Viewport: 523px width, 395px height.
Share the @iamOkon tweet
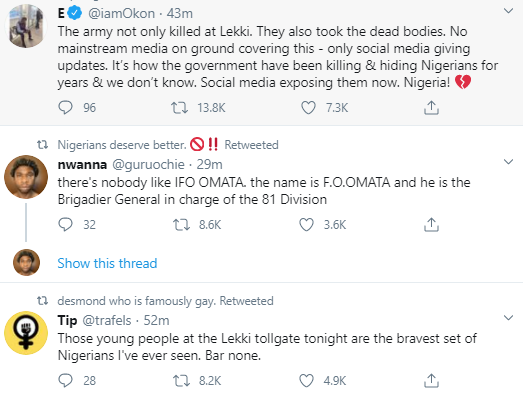click(431, 108)
